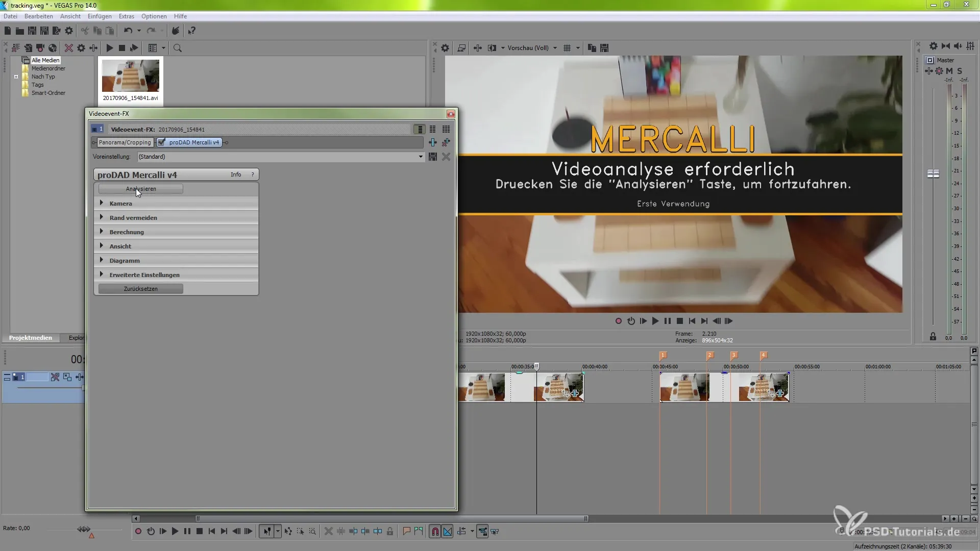Screen dimensions: 980x551
Task: Click timeline marker 1
Action: pyautogui.click(x=663, y=355)
